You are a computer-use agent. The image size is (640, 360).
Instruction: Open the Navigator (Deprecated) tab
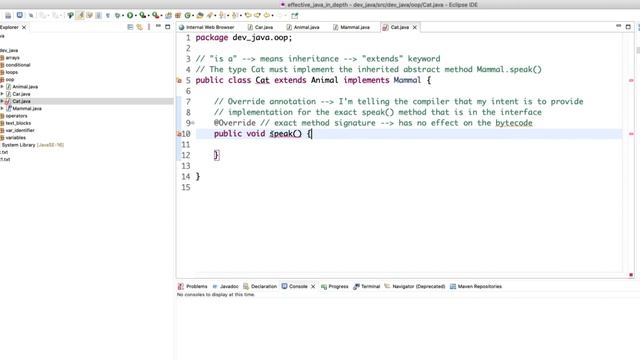tap(415, 287)
